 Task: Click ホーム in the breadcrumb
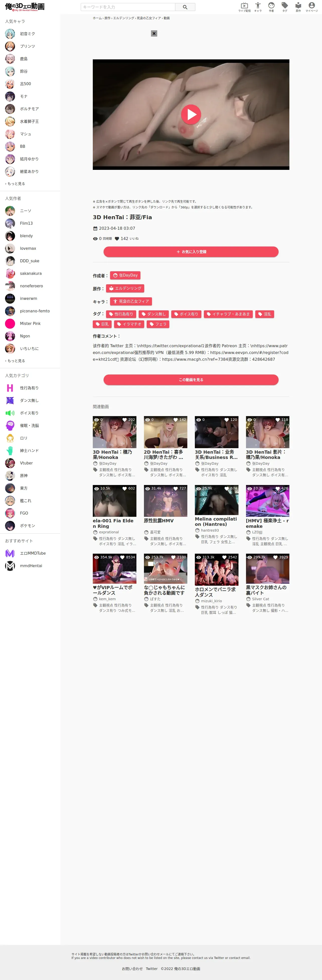[x=97, y=18]
